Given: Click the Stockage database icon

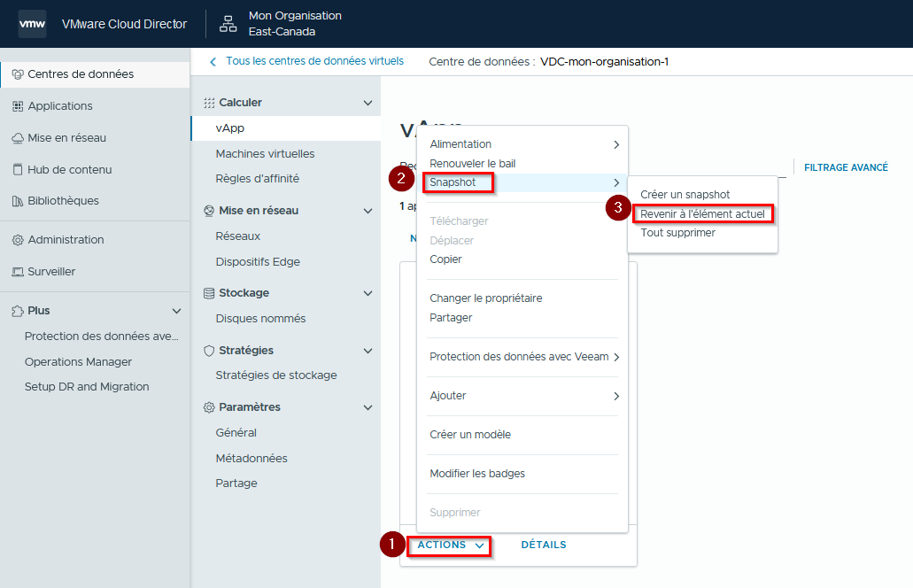Looking at the screenshot, I should coord(209,293).
